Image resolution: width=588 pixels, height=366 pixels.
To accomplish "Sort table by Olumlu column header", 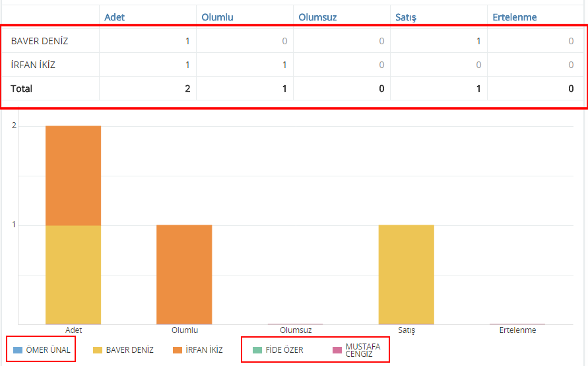I will (x=217, y=17).
